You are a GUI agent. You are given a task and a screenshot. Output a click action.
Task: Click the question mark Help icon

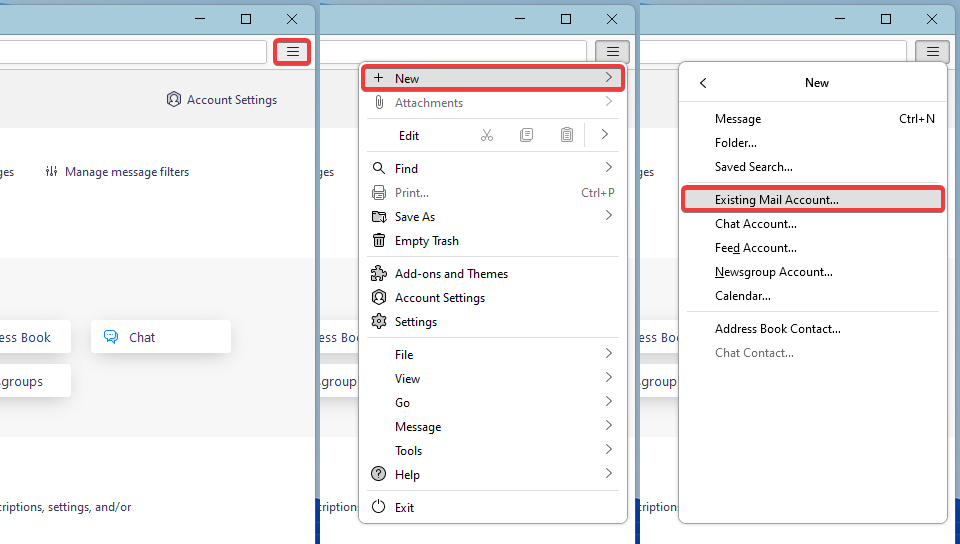(x=379, y=475)
